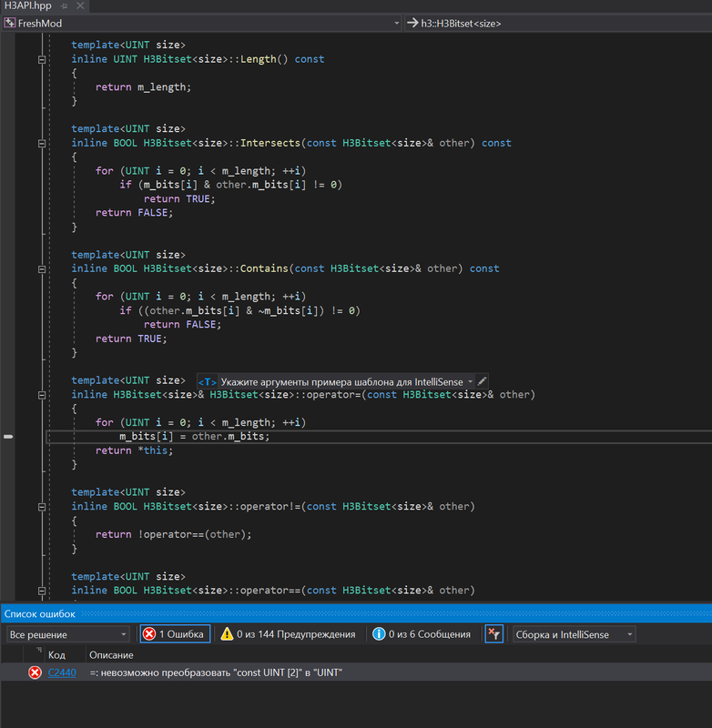Click the change marker in left margin
This screenshot has height=728, width=712.
click(8, 437)
